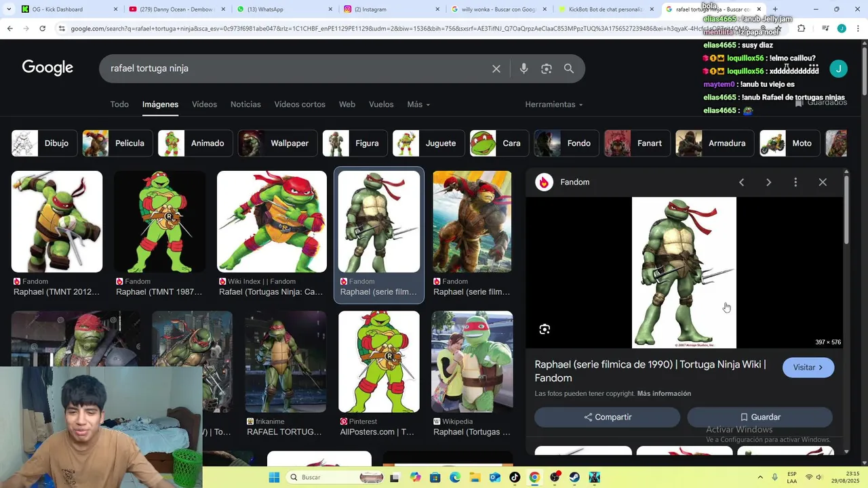This screenshot has height=488, width=868.
Task: Go to the Google homepage logo
Action: tap(47, 68)
